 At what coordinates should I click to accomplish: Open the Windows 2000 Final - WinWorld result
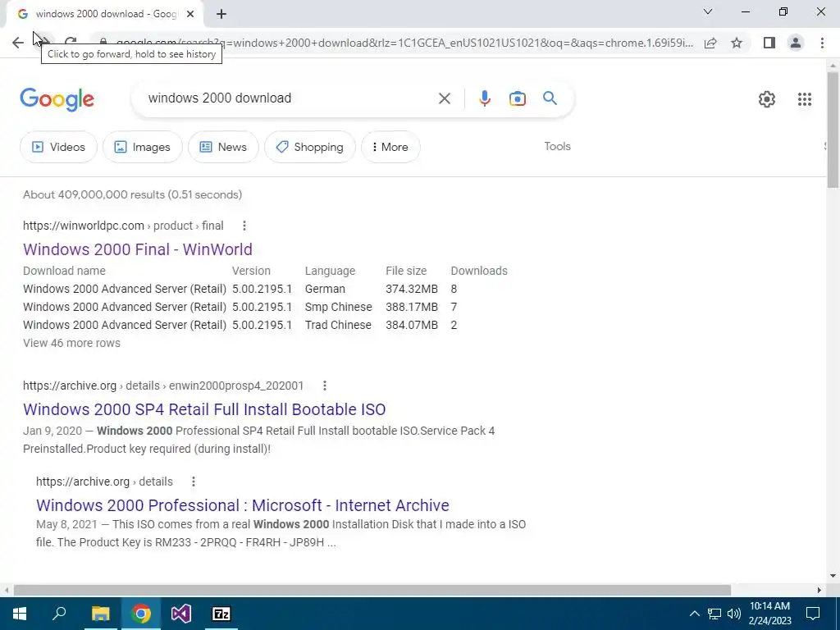click(138, 249)
